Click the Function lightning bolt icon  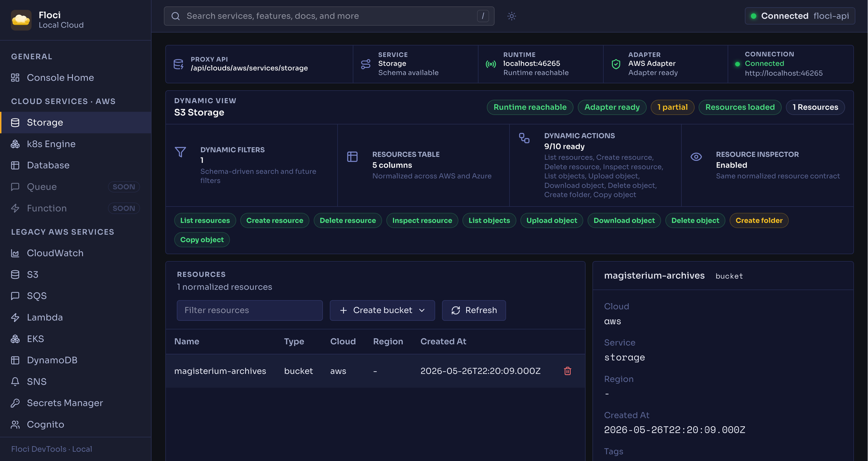click(x=15, y=208)
